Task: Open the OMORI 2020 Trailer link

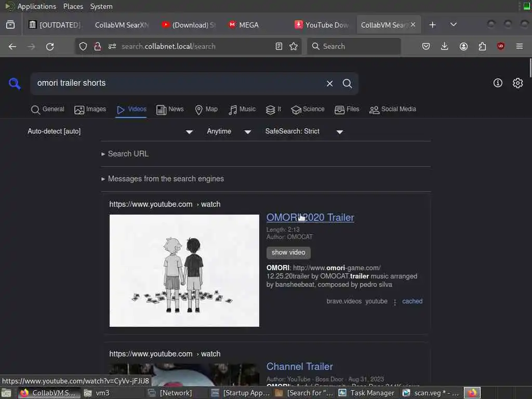Action: pyautogui.click(x=310, y=218)
